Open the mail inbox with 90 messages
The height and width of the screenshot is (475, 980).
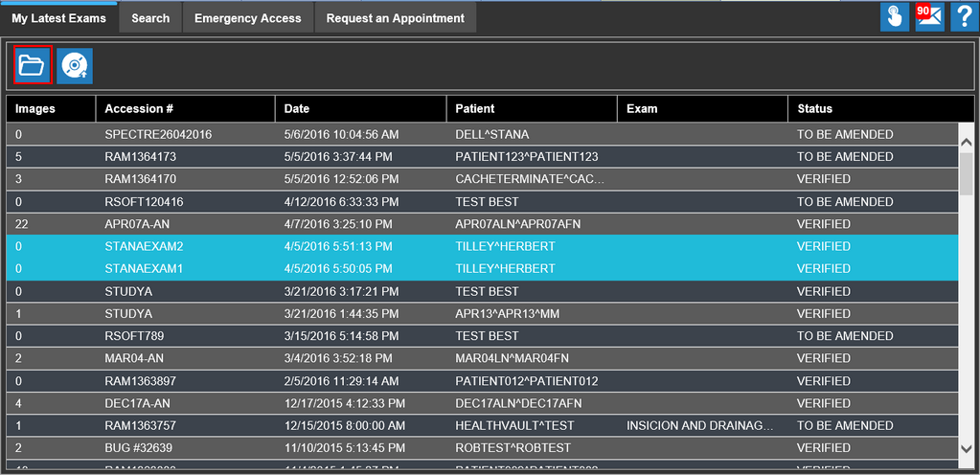click(929, 17)
